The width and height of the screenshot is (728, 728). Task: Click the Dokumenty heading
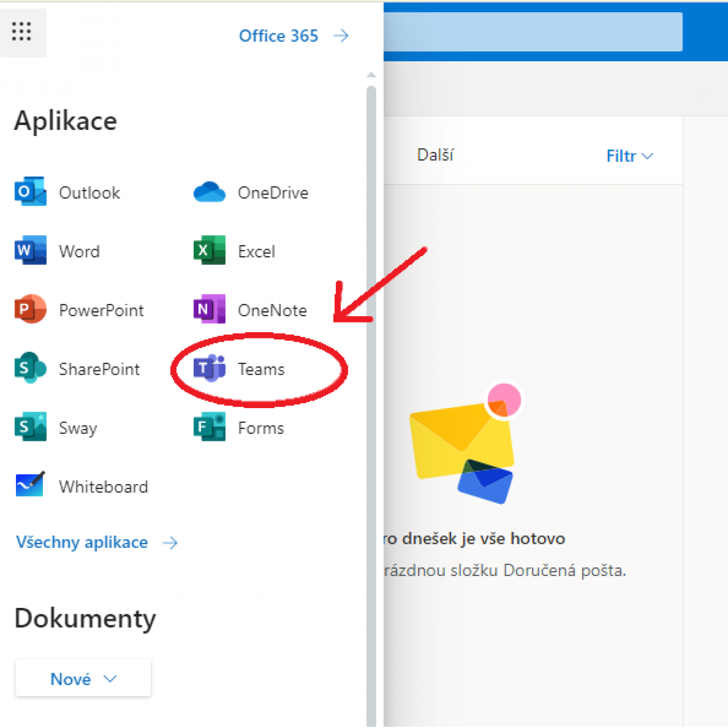point(85,619)
